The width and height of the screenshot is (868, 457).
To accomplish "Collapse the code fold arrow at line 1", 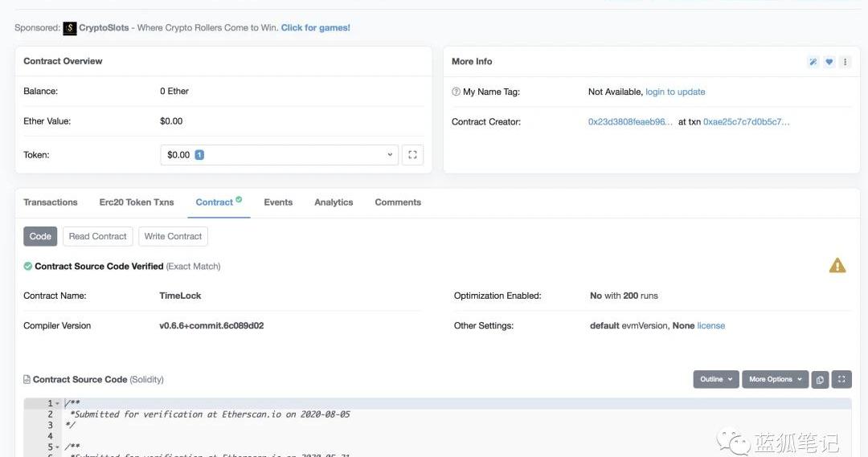I will tap(57, 404).
